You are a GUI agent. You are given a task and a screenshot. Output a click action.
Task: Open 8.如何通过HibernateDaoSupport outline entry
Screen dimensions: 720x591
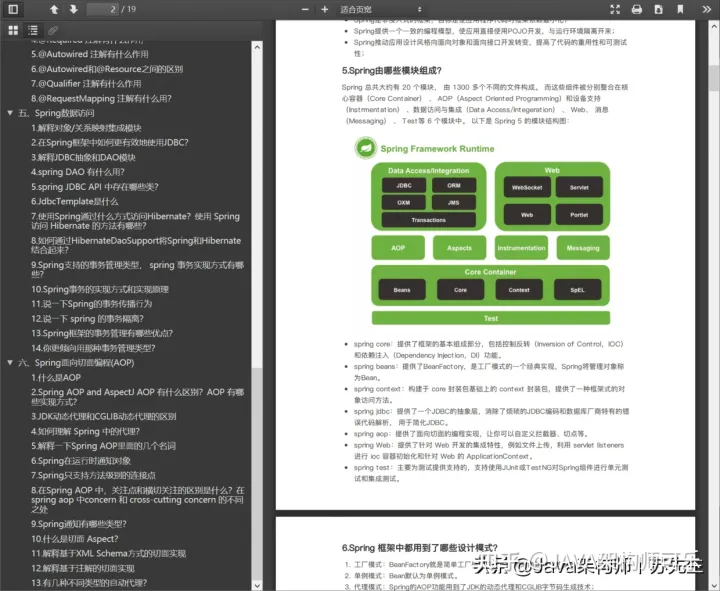136,245
